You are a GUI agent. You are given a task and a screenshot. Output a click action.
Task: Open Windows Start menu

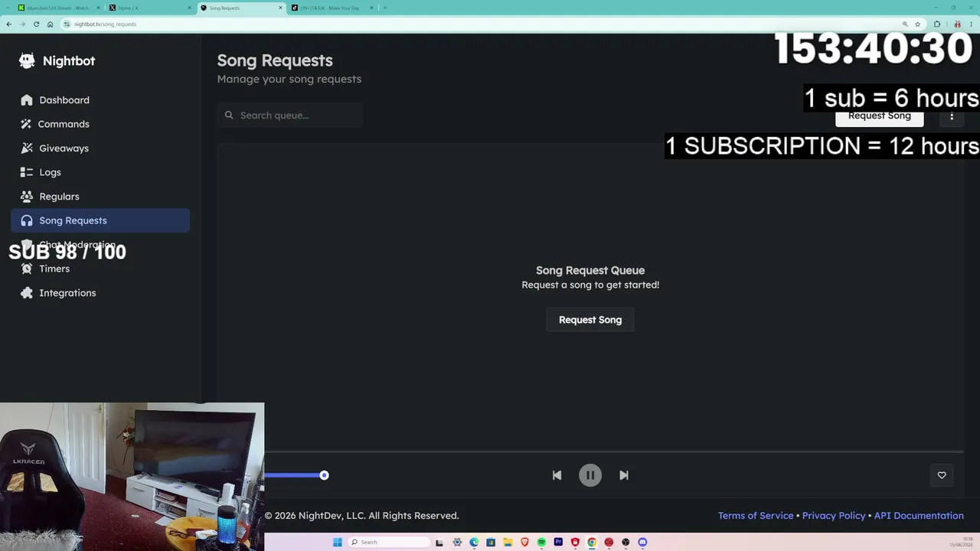click(338, 542)
